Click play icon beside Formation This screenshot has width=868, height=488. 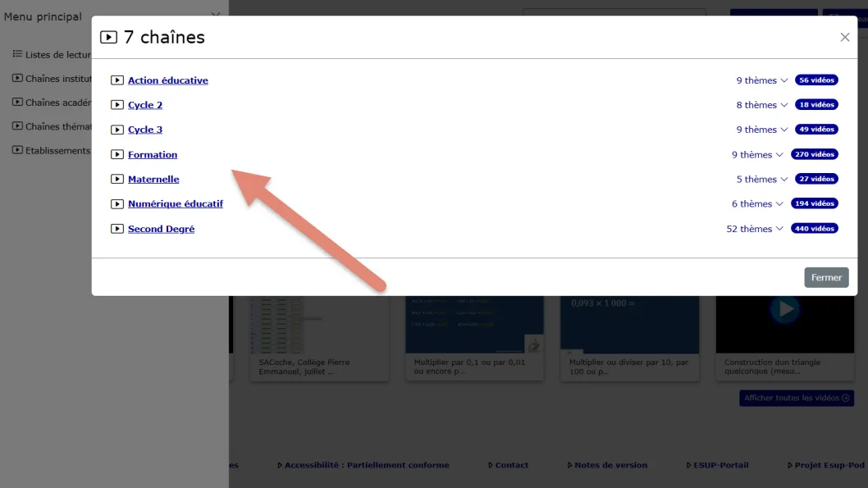point(116,154)
